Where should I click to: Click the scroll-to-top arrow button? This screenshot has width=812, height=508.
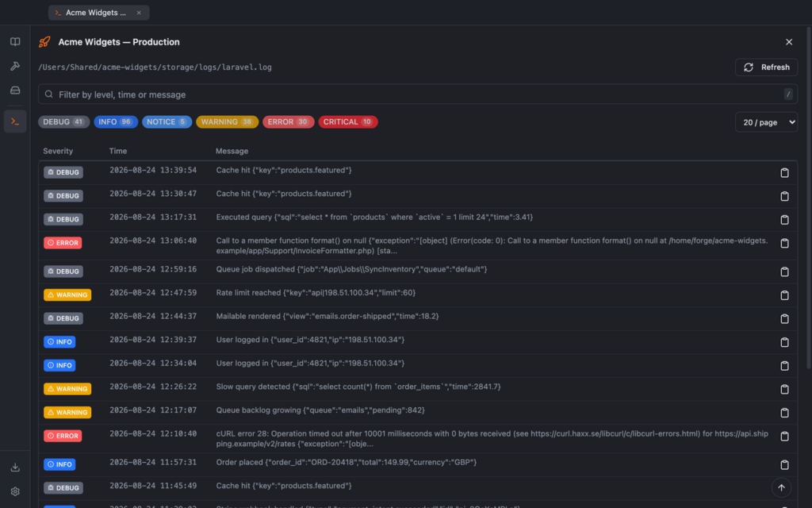[x=781, y=487]
